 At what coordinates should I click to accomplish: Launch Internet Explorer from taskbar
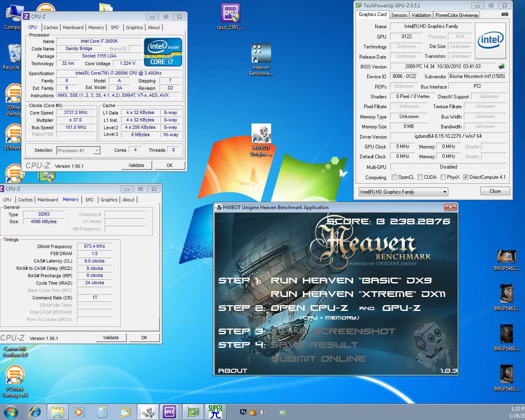35,412
